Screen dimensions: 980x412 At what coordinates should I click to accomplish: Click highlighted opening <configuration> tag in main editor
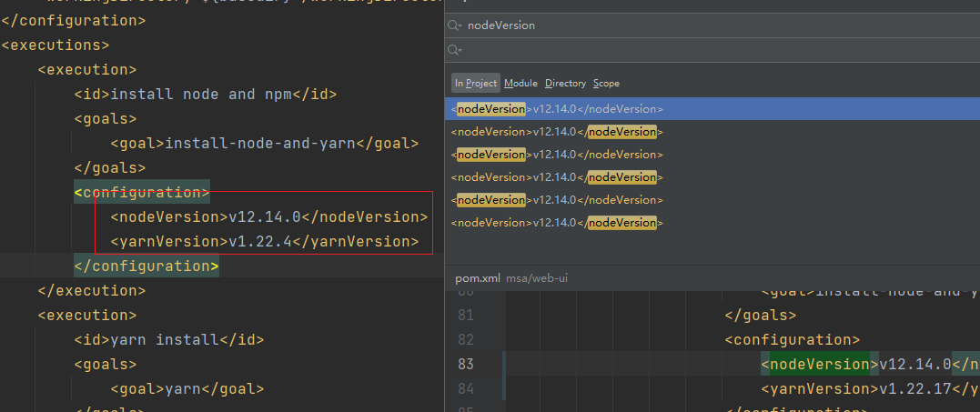pos(142,192)
